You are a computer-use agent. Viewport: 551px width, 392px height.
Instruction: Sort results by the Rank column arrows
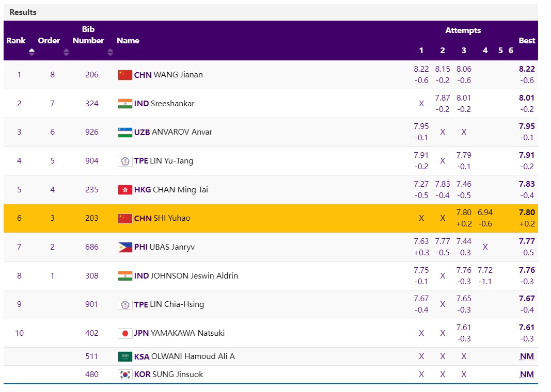coord(32,52)
